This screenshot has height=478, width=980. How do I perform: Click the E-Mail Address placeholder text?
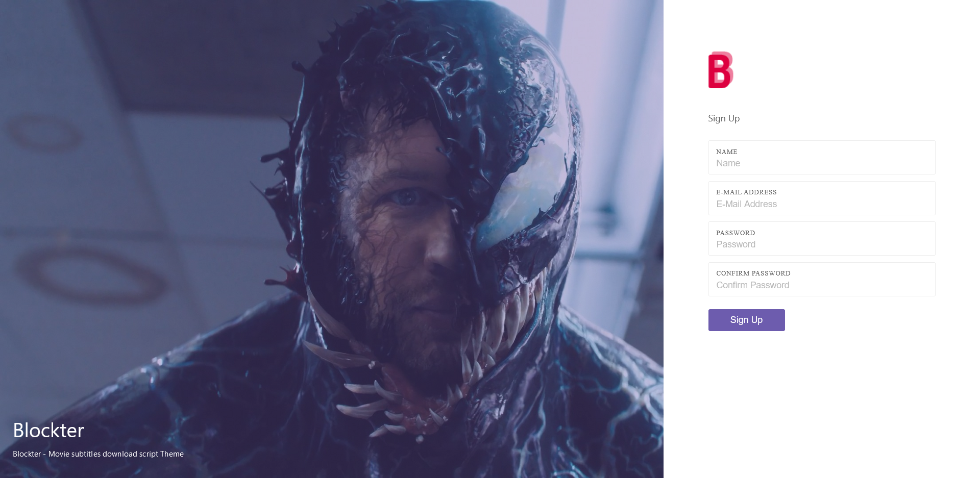click(x=746, y=204)
